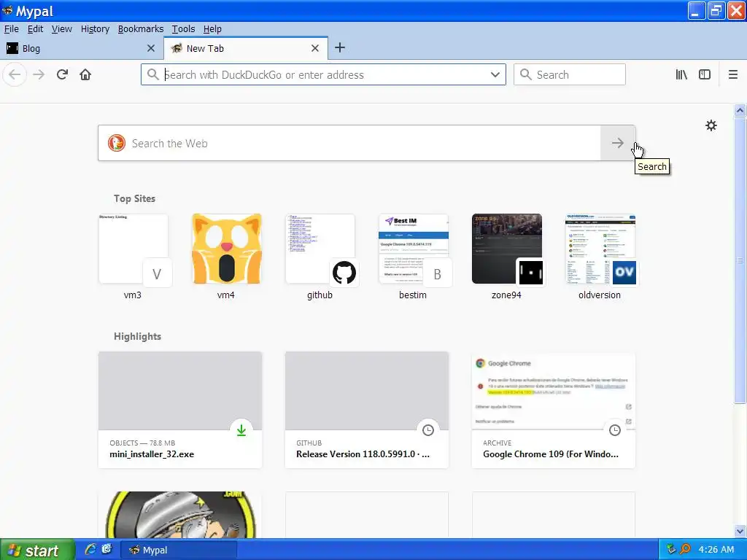Click scrollbar up arrow
Image resolution: width=747 pixels, height=560 pixels.
click(740, 111)
